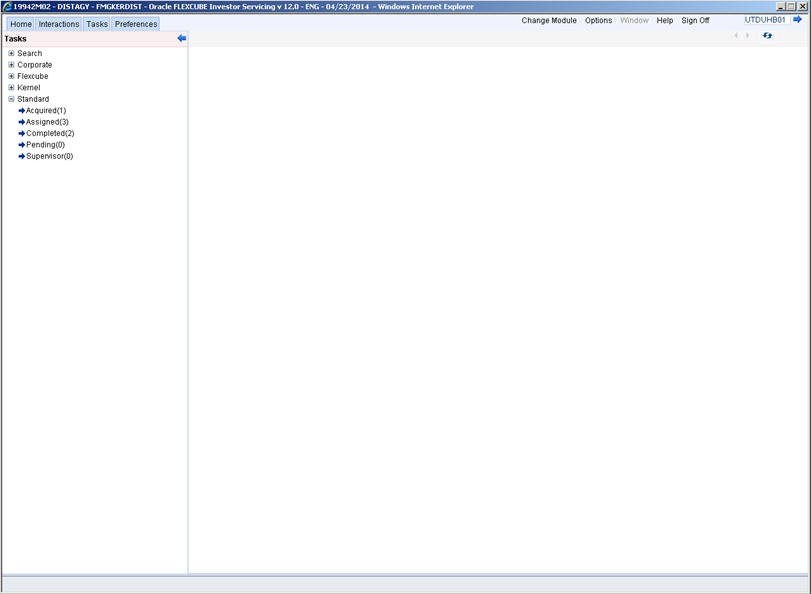Open the Assigned(3) task list
The image size is (811, 594).
47,122
